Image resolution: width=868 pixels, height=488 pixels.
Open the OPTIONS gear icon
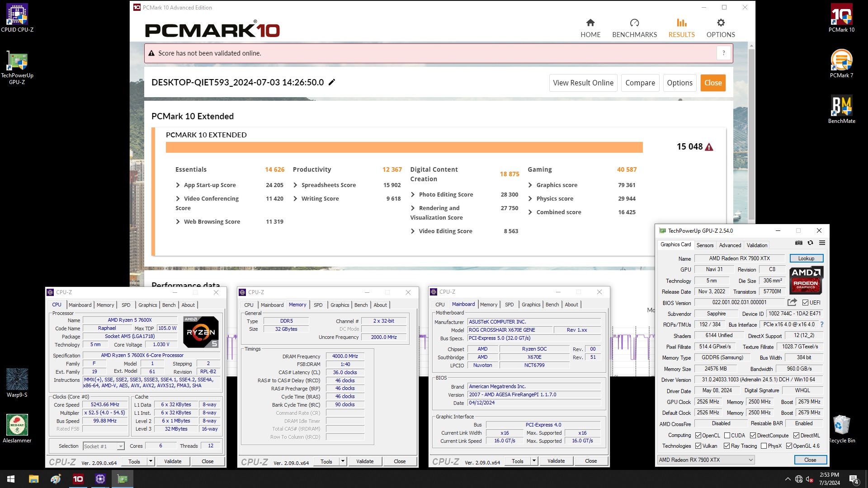point(721,23)
